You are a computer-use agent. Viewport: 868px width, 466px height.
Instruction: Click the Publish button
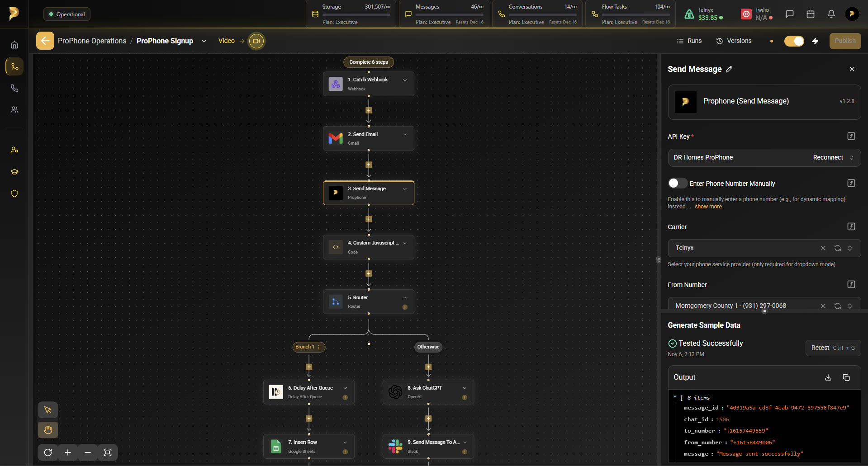tap(845, 41)
